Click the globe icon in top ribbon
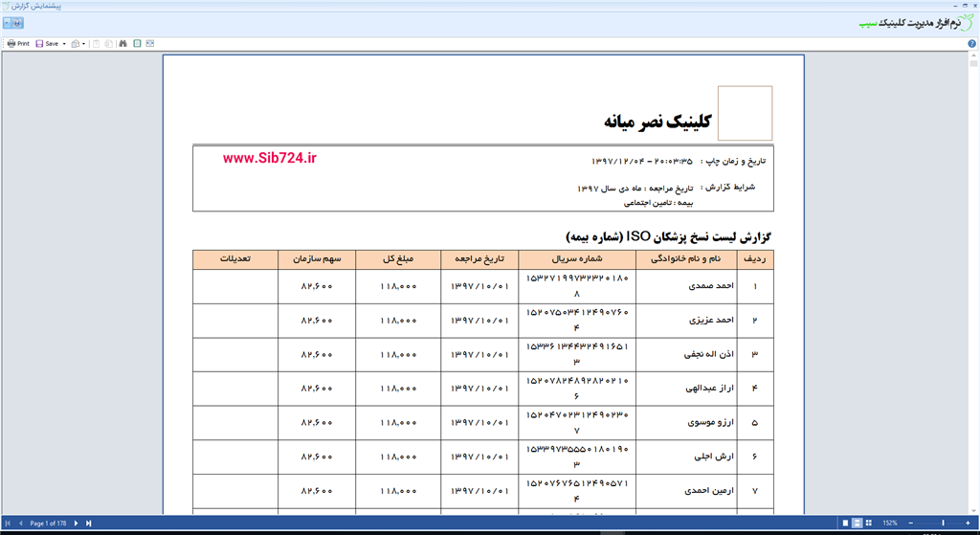Image resolution: width=980 pixels, height=535 pixels. (x=17, y=23)
